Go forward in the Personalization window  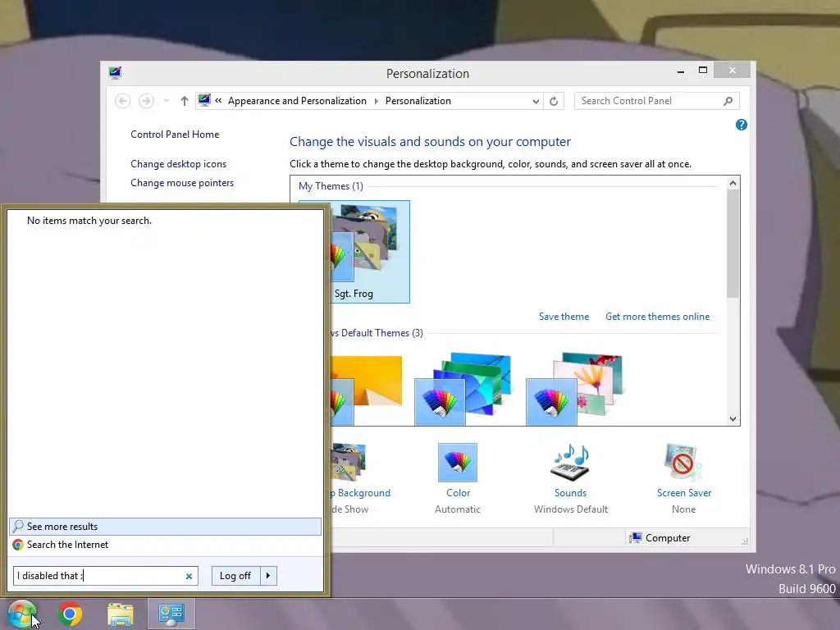(146, 101)
